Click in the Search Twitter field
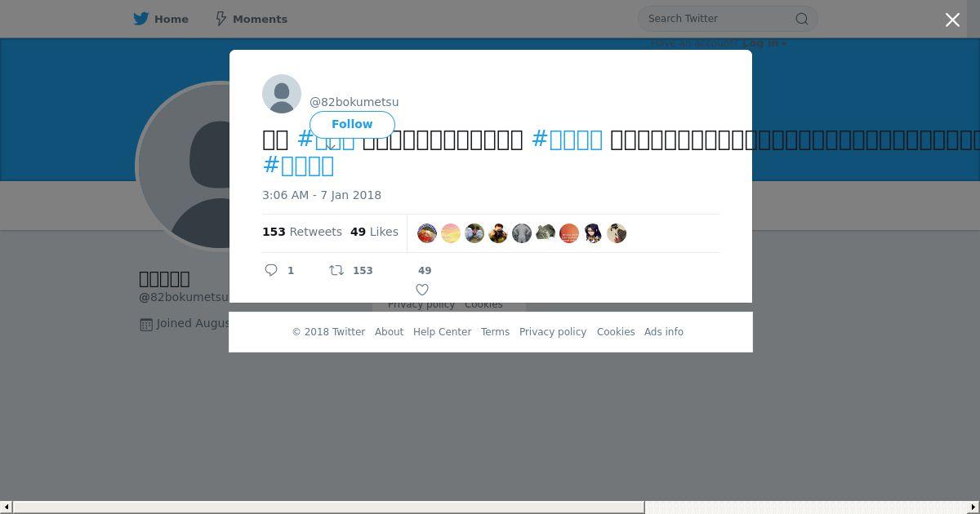Image resolution: width=980 pixels, height=514 pixels. tap(719, 19)
